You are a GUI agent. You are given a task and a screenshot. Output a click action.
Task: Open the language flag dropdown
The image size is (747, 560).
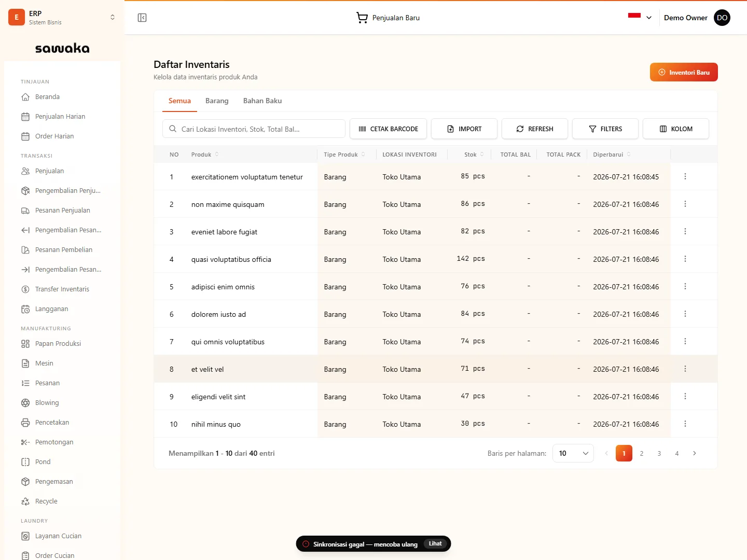pos(640,18)
